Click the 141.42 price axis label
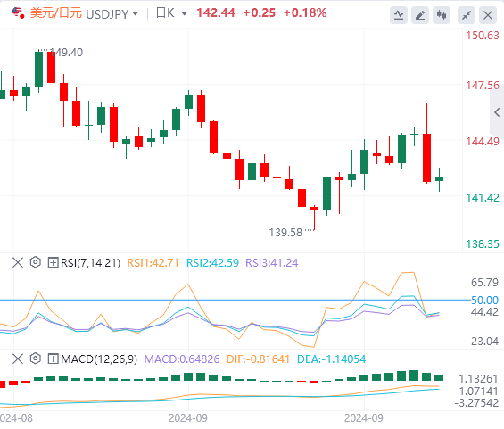 (x=483, y=198)
